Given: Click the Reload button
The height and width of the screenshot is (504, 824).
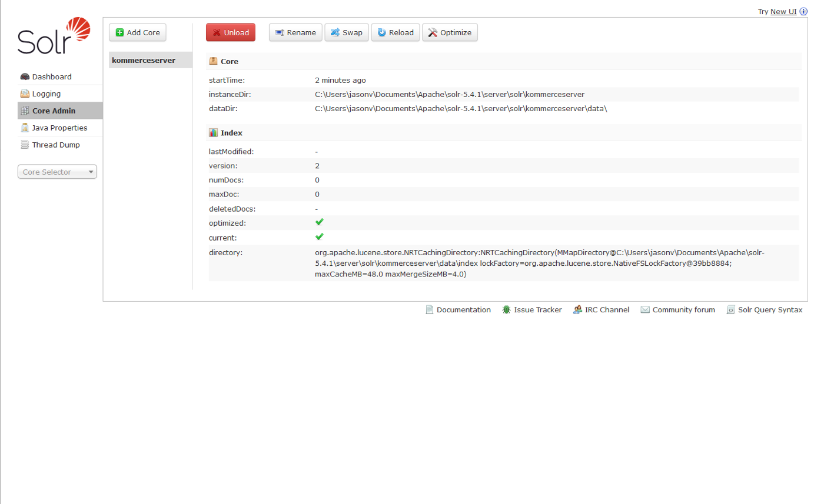Looking at the screenshot, I should (396, 33).
